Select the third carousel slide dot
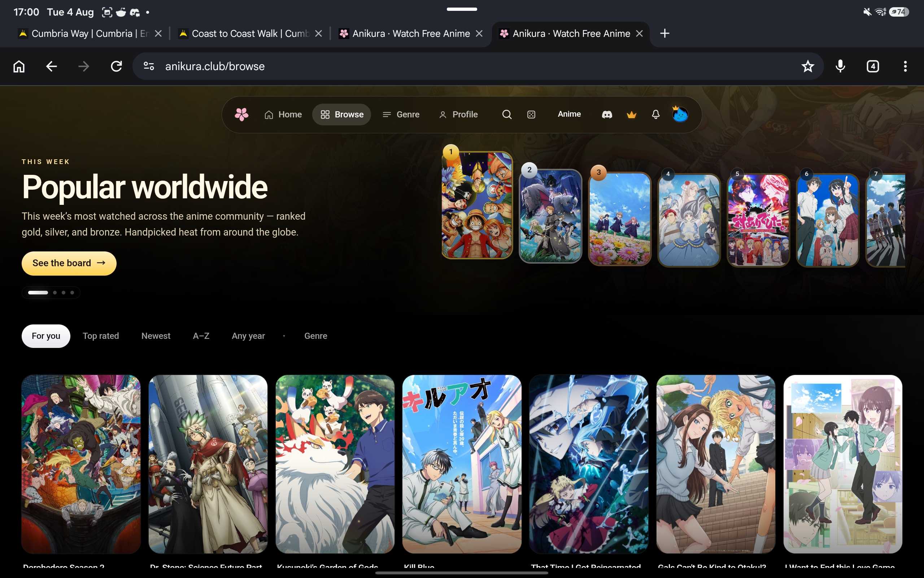The image size is (924, 578). 64,293
